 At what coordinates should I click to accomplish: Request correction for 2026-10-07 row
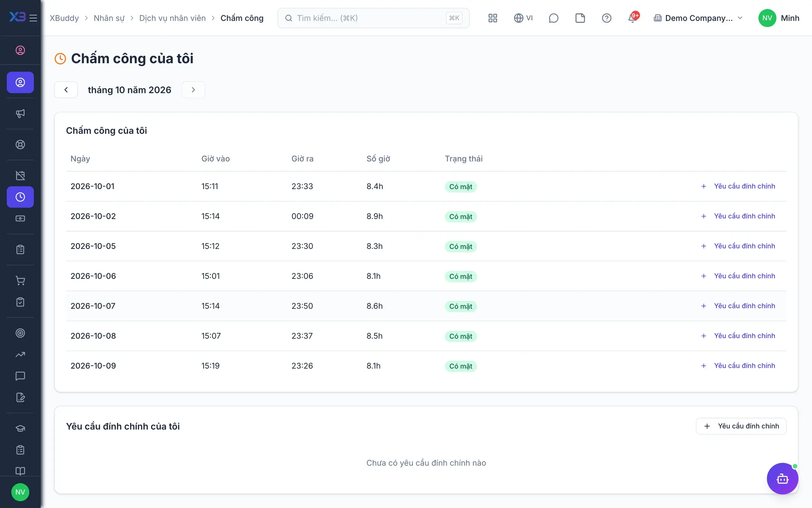coord(738,306)
